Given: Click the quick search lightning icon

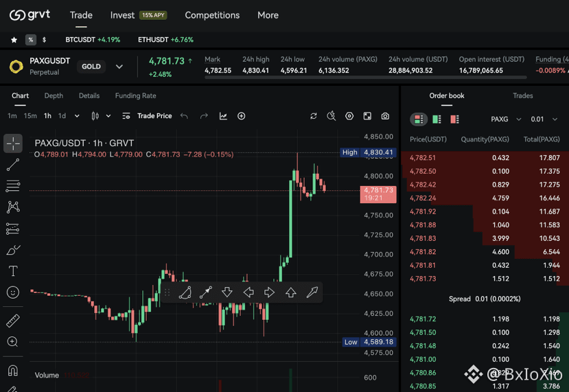Looking at the screenshot, I should (x=332, y=116).
